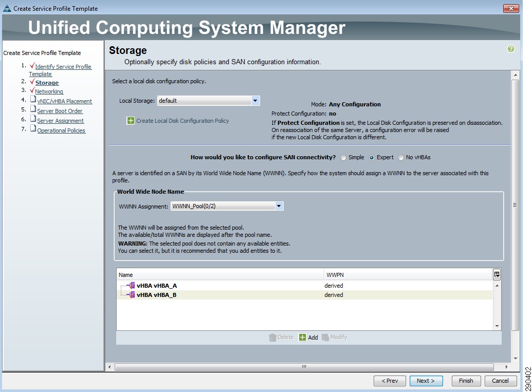Image resolution: width=532 pixels, height=392 pixels.
Task: Click the page icon beside Server Assignment
Action: pyautogui.click(x=33, y=118)
